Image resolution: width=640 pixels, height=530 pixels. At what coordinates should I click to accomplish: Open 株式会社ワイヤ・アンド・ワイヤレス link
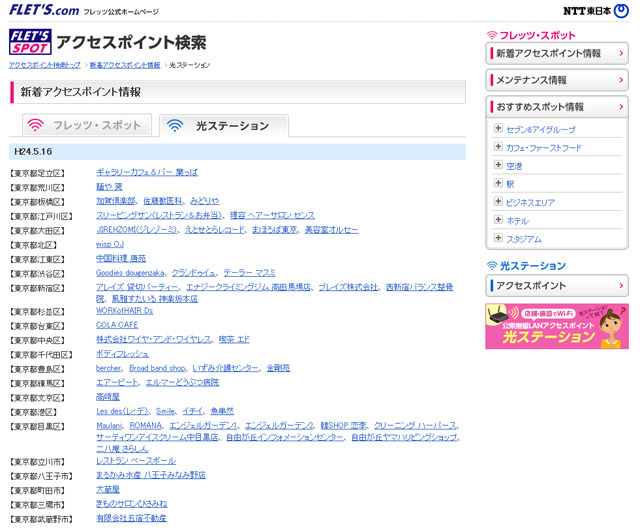point(154,339)
